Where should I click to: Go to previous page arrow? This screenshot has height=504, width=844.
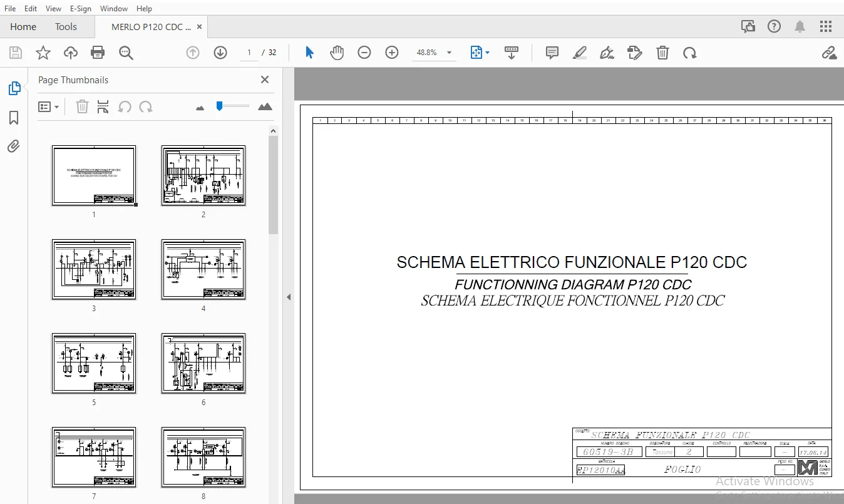pyautogui.click(x=193, y=53)
